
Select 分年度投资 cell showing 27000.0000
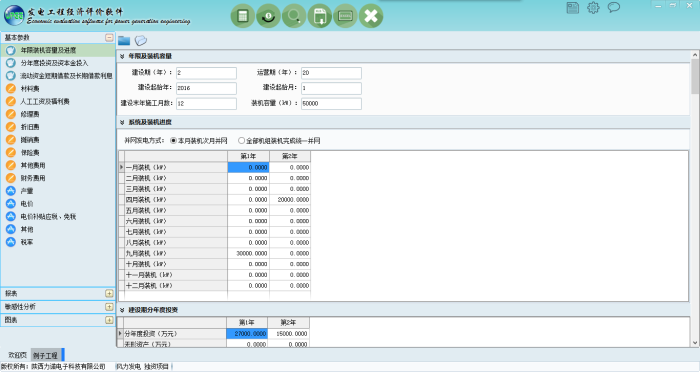(x=247, y=334)
